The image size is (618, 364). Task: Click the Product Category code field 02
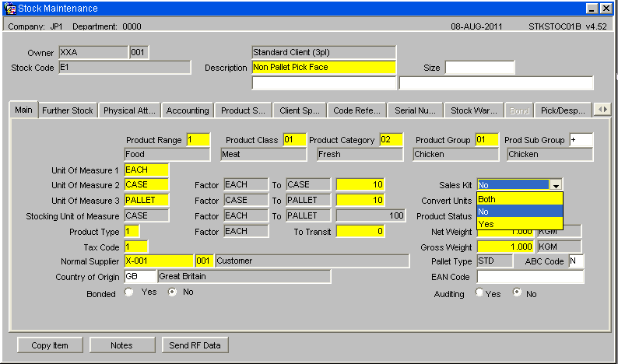click(x=392, y=140)
